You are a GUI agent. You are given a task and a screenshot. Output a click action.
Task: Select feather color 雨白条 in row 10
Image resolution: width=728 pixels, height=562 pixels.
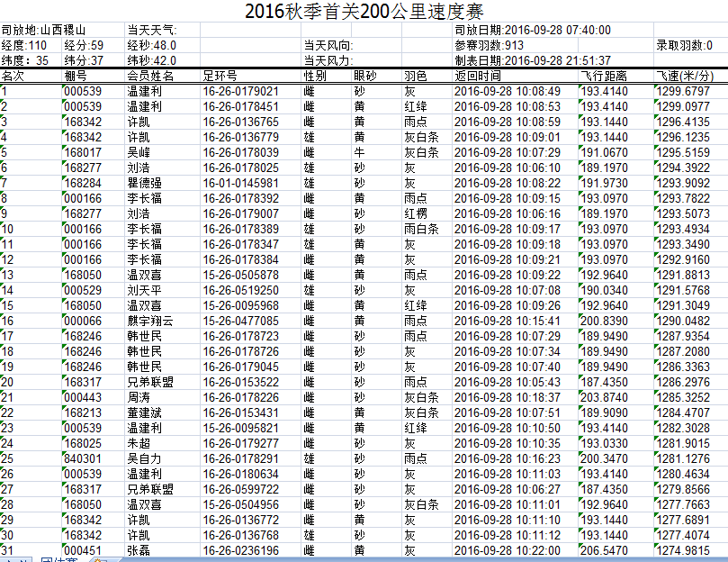[x=421, y=229]
